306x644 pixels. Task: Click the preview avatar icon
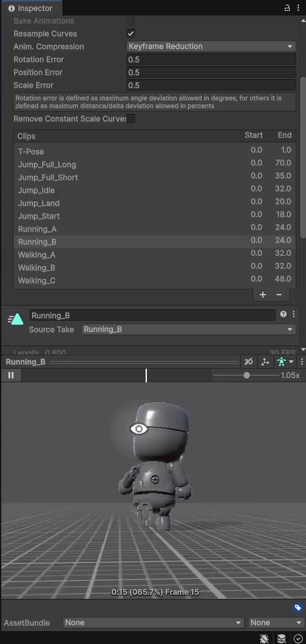(282, 362)
